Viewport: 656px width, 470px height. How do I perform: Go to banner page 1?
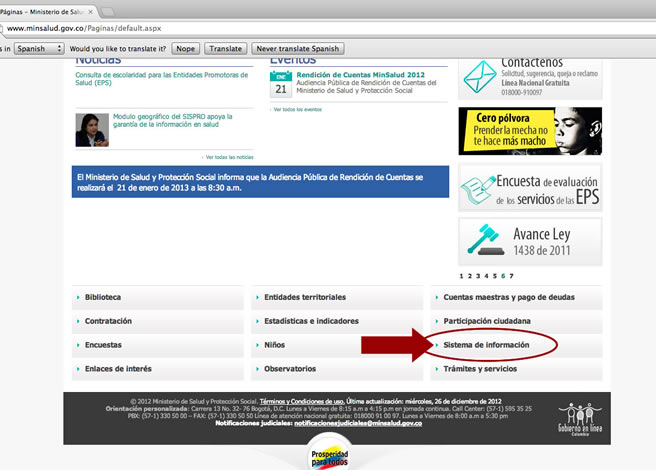click(461, 276)
